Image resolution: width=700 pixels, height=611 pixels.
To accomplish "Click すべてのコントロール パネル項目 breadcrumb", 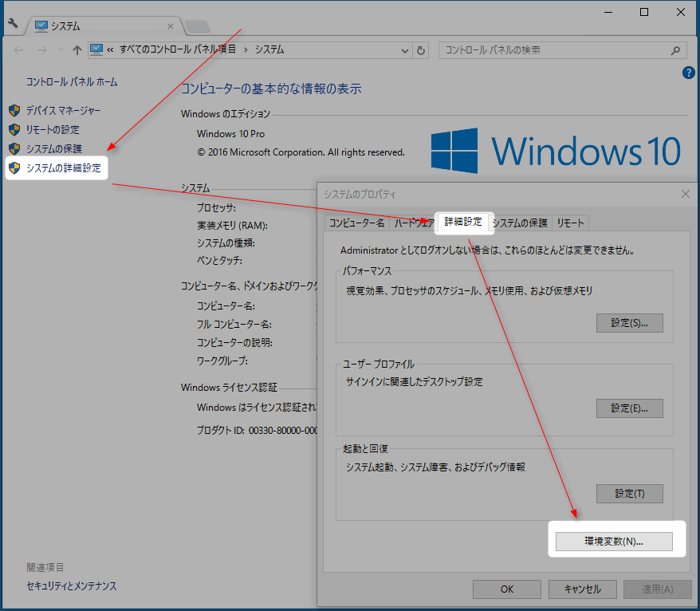I will [178, 49].
